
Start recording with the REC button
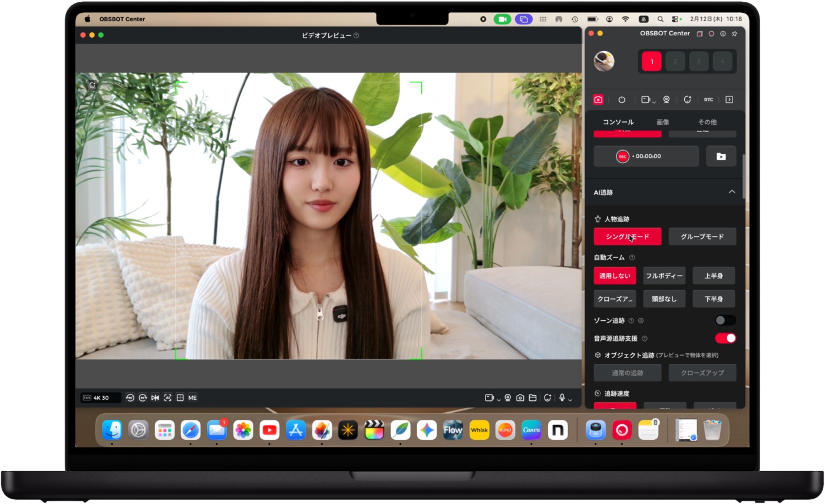(x=623, y=157)
